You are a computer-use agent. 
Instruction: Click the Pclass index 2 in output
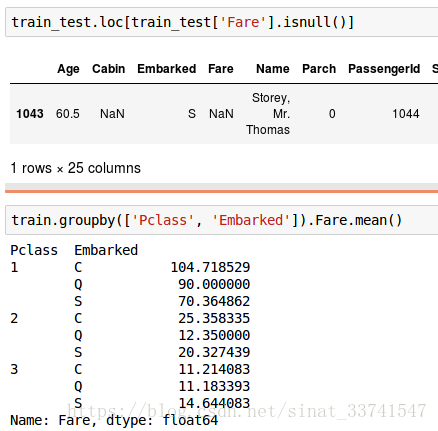14,318
